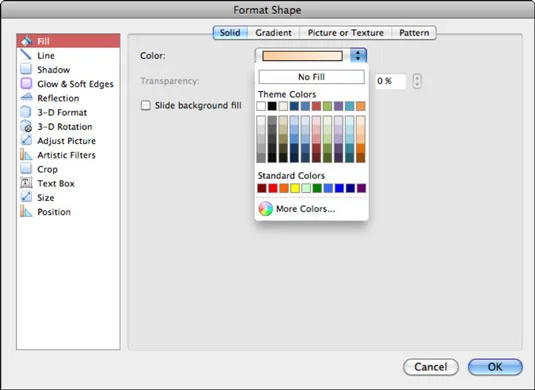535x390 pixels.
Task: Open More Colors... dialog
Action: point(305,209)
